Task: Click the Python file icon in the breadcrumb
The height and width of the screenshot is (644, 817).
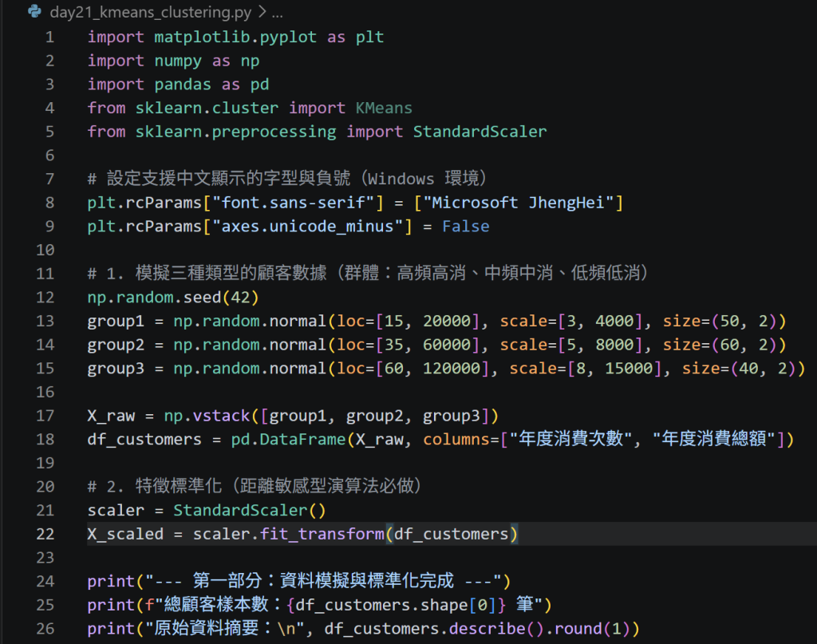Action: [x=34, y=11]
